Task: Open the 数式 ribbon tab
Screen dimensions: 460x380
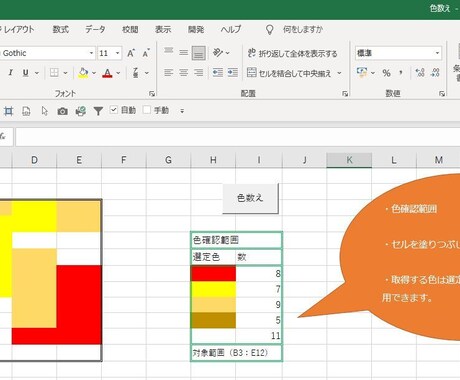Action: pyautogui.click(x=61, y=29)
